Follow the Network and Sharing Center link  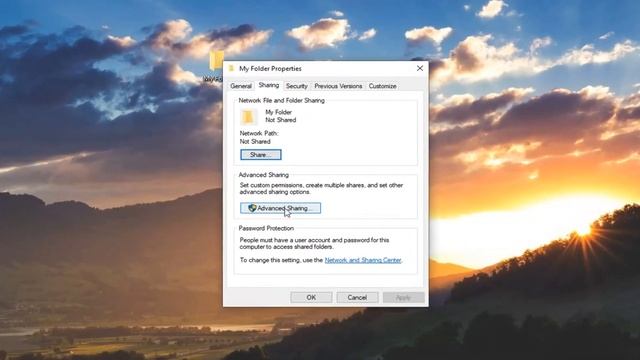(363, 260)
